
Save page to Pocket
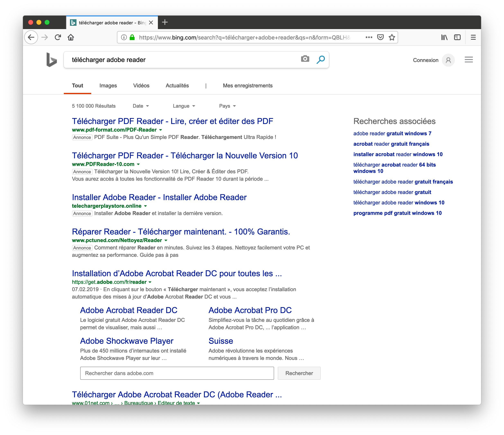coord(380,37)
